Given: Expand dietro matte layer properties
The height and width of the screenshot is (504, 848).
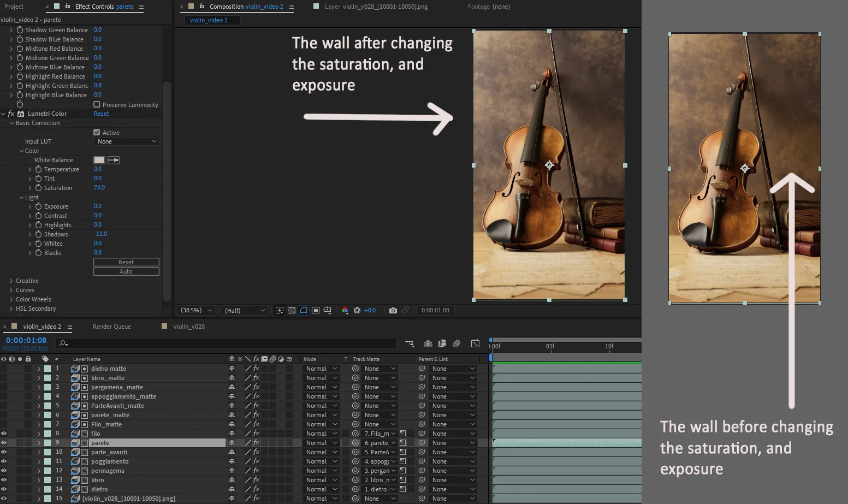Looking at the screenshot, I should (x=39, y=369).
